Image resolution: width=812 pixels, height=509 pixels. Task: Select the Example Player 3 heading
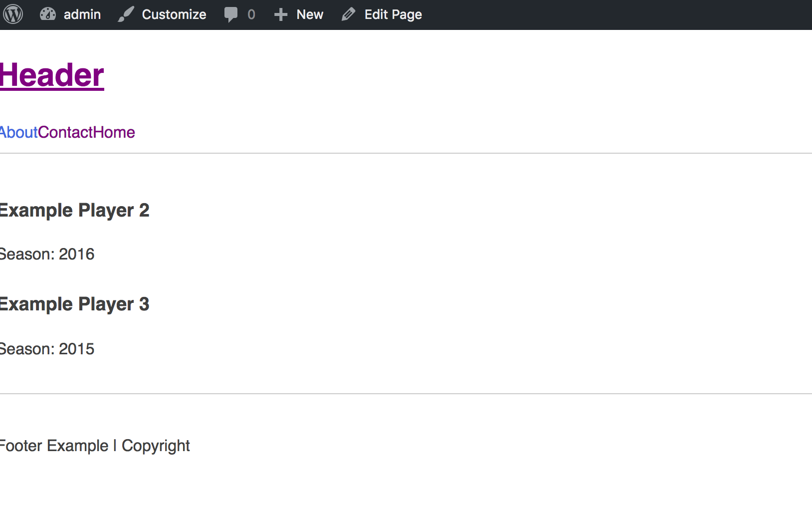[x=74, y=304]
